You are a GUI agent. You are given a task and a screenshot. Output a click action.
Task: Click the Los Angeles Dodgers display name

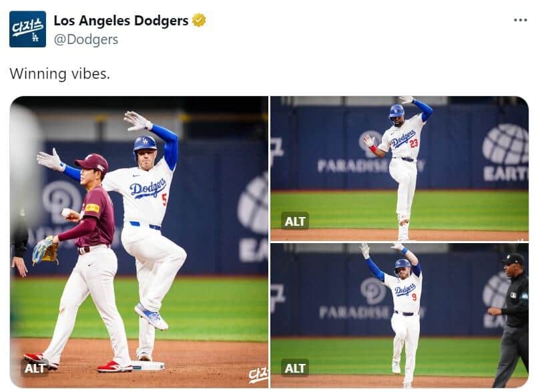[121, 21]
